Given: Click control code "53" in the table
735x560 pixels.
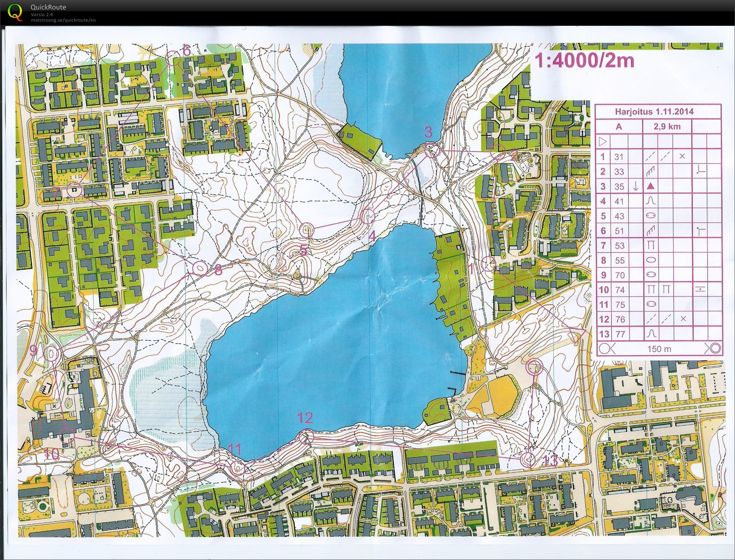Looking at the screenshot, I should [x=619, y=246].
